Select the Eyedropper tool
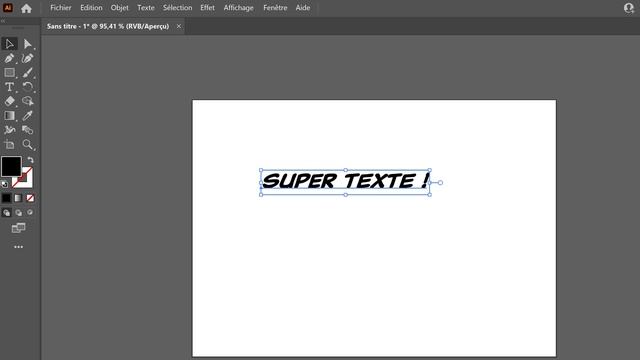 point(27,116)
